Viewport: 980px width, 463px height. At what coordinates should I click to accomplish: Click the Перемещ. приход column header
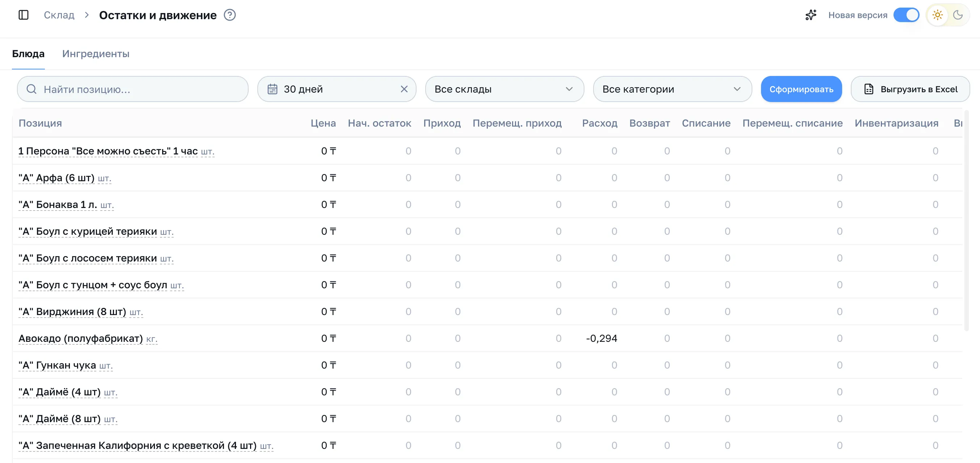pos(517,123)
